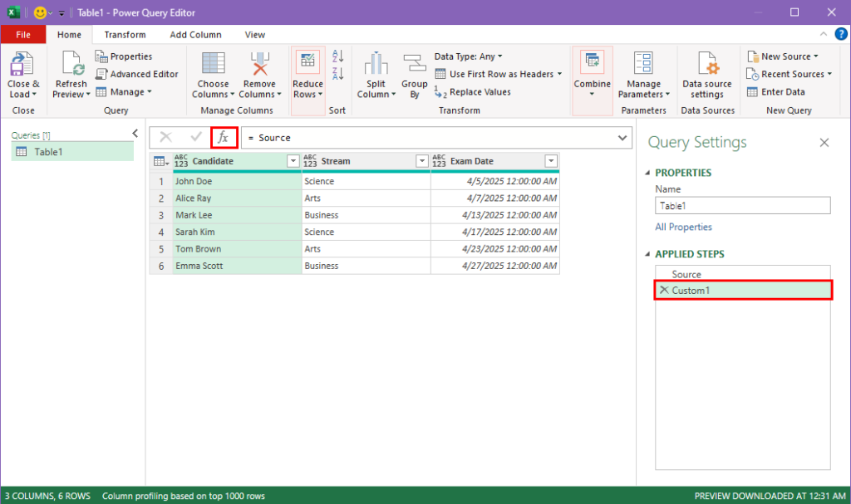This screenshot has width=851, height=504.
Task: Click the Enter Data button
Action: [776, 92]
